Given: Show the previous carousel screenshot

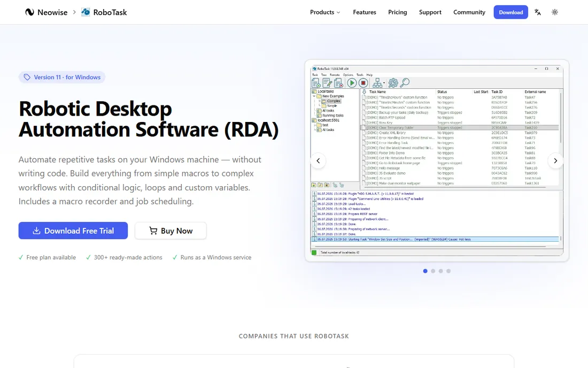Looking at the screenshot, I should click(318, 161).
